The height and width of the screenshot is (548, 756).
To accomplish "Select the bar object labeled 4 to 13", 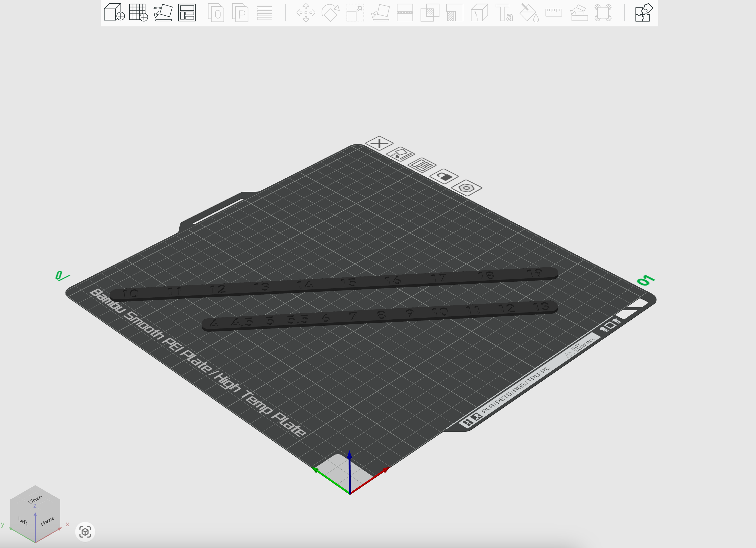I will tap(380, 316).
